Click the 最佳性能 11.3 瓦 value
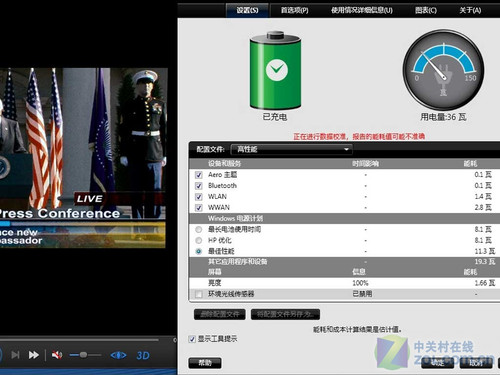 (485, 251)
